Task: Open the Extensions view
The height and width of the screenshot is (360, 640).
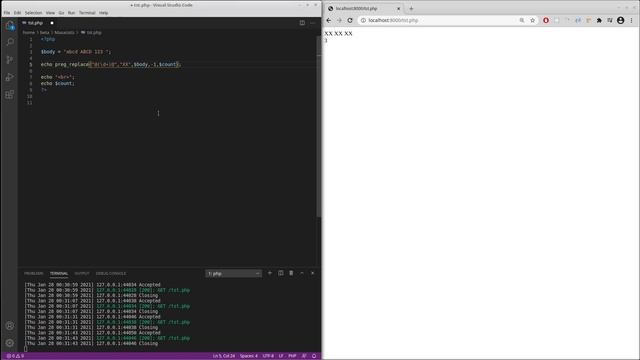Action: click(10, 95)
